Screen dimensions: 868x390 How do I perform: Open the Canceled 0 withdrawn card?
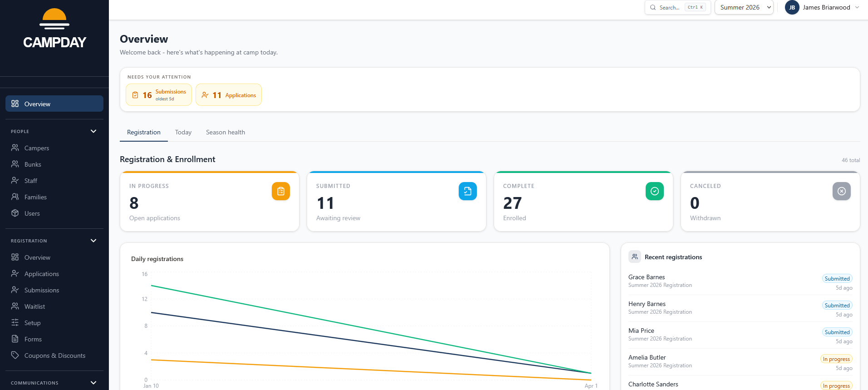click(x=770, y=202)
